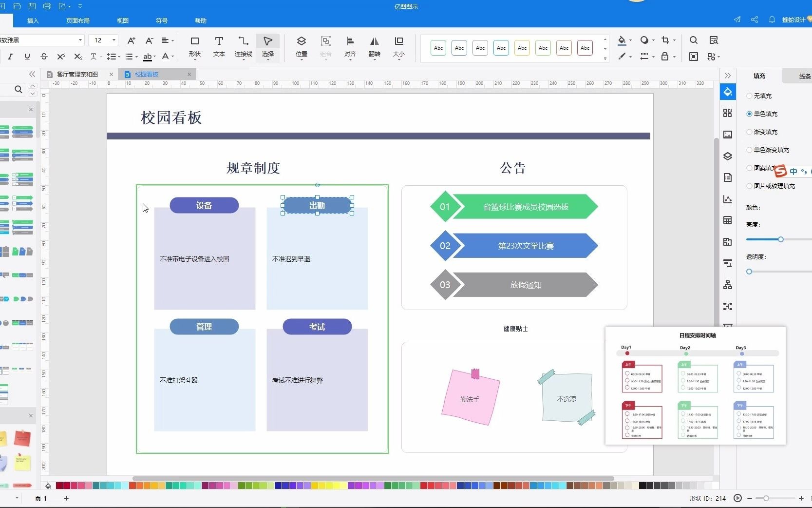Select the 文本 text tool
The height and width of the screenshot is (508, 812).
[219, 48]
